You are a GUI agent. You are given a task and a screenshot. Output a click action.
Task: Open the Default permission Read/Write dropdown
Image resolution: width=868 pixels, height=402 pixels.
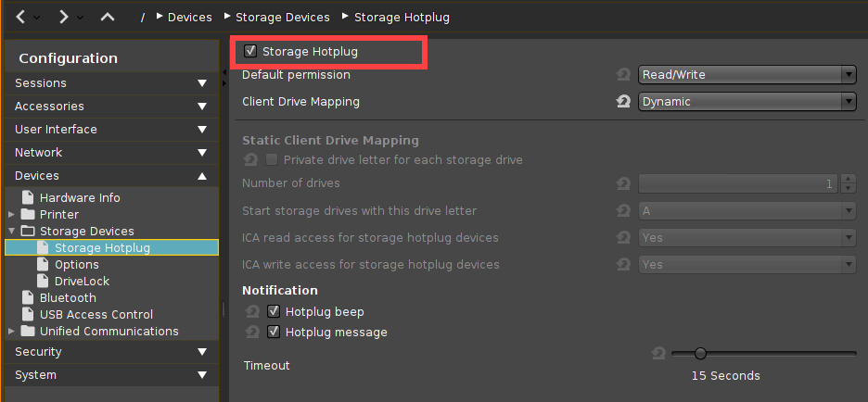tap(747, 75)
